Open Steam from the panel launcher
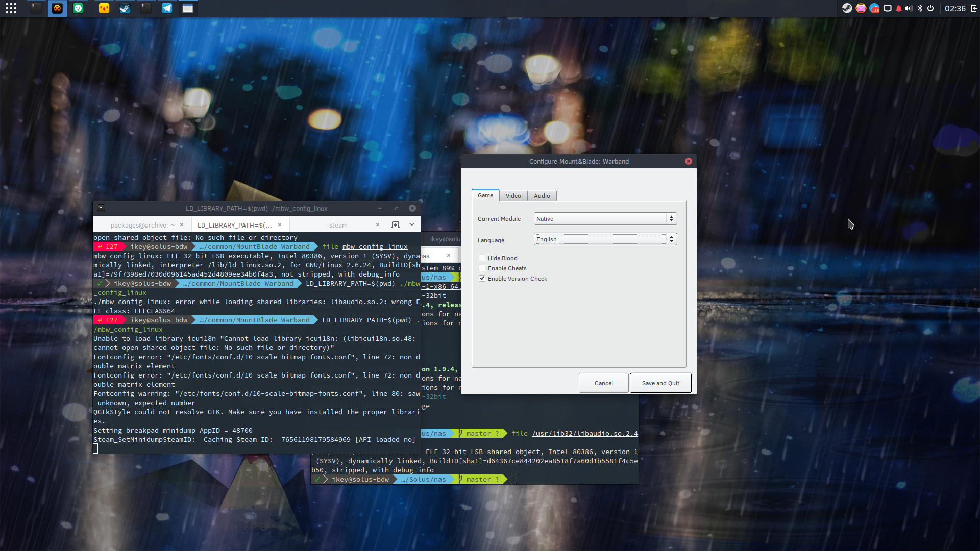980x551 pixels. point(125,8)
